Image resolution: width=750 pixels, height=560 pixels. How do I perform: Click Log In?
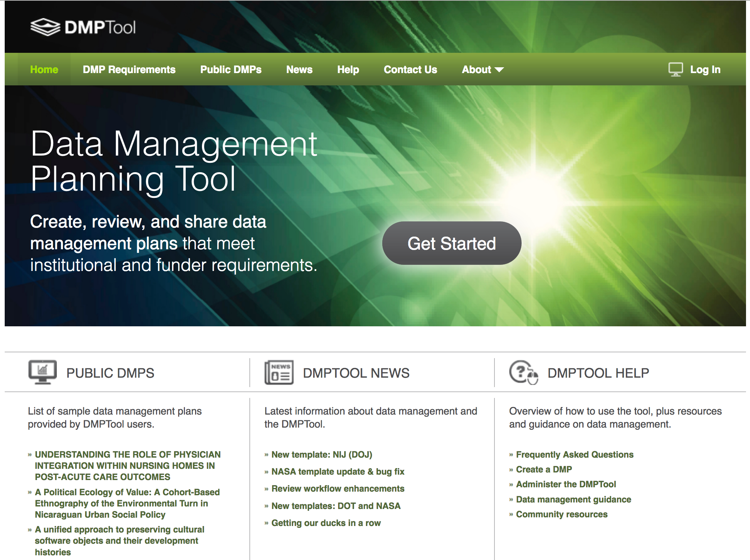[x=705, y=69]
